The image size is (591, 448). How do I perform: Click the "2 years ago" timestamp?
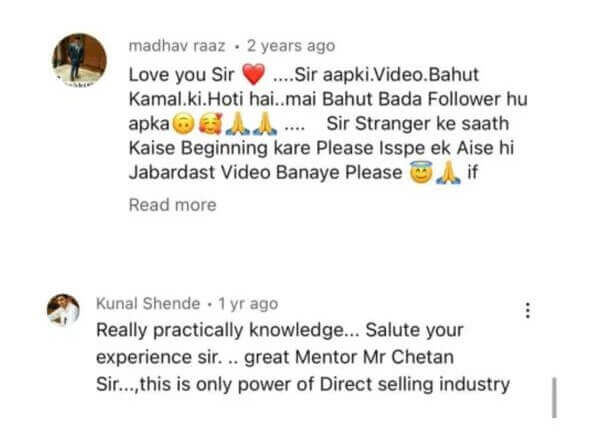[291, 46]
